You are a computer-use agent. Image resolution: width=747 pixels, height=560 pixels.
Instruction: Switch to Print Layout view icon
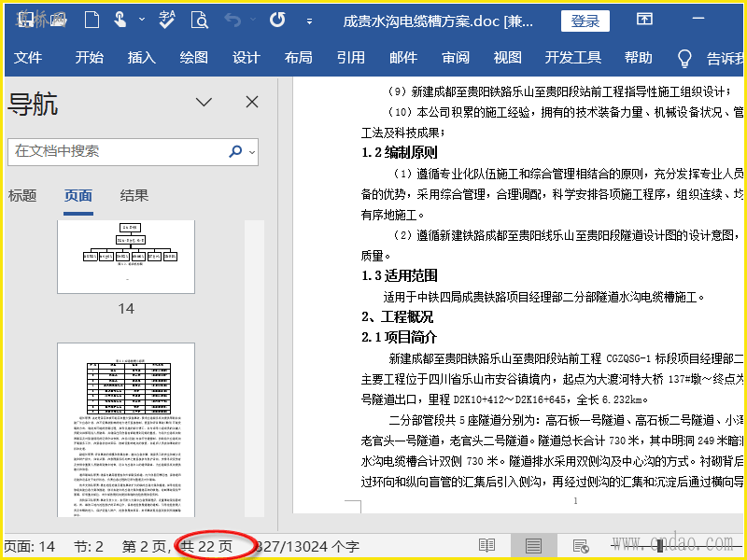(x=533, y=546)
